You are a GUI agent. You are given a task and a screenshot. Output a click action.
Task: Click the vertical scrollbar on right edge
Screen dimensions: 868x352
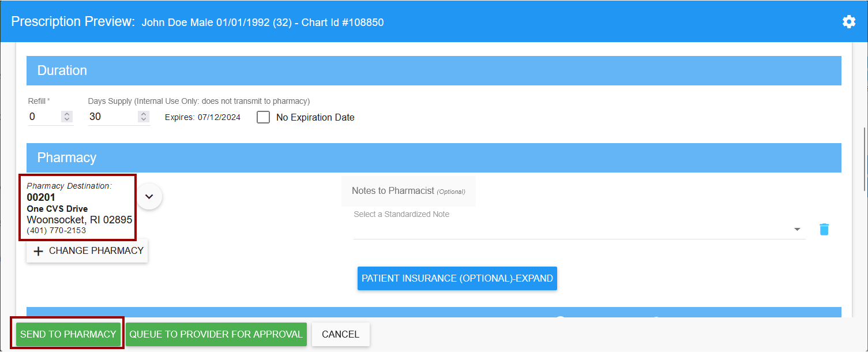click(x=864, y=159)
